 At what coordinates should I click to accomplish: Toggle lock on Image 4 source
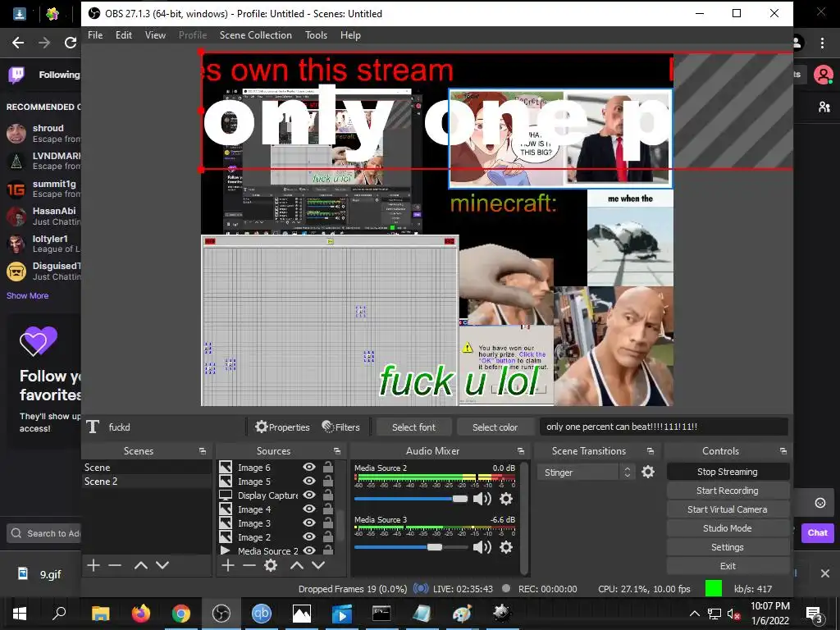point(328,509)
